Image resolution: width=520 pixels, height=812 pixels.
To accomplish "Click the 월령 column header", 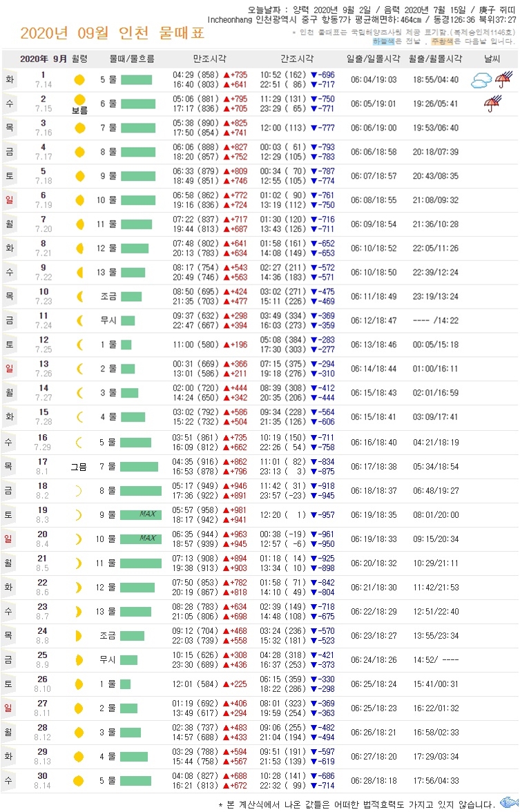I will (79, 59).
